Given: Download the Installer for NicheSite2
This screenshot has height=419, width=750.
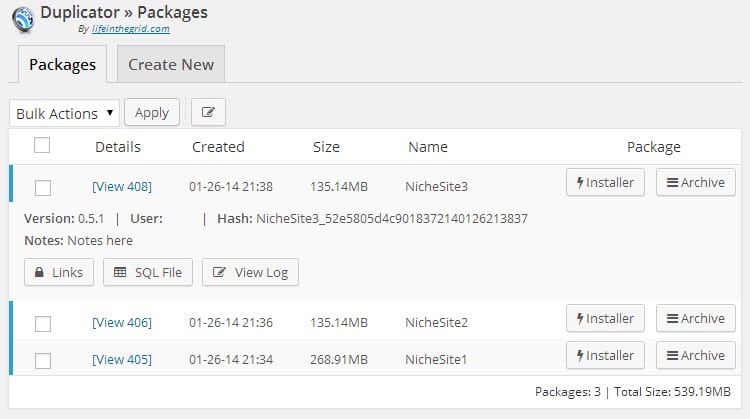Looking at the screenshot, I should pos(605,319).
